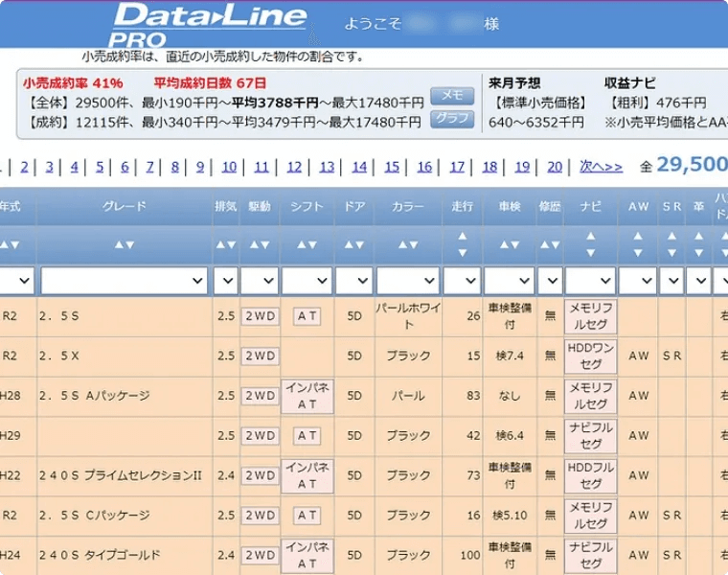This screenshot has height=575, width=728.
Task: Click the DataLine PRO logo
Action: point(209,24)
